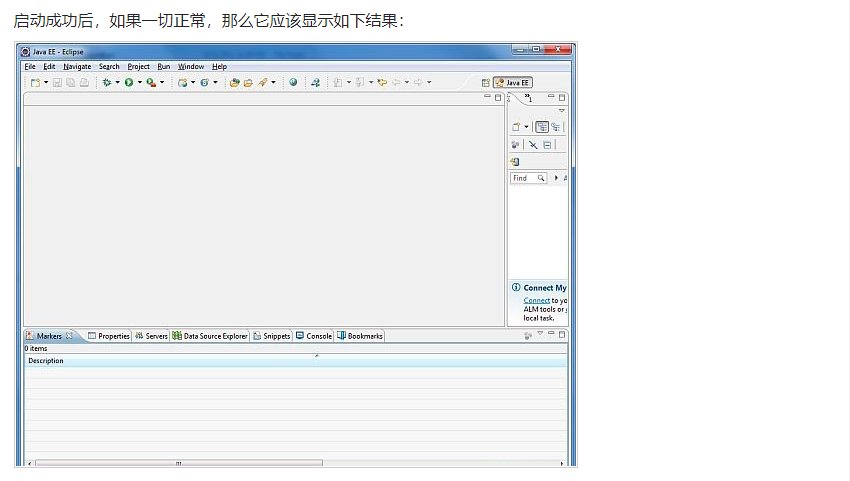Click the Synchronize Changed icon in task list
Image resolution: width=850 pixels, height=481 pixels.
[516, 145]
